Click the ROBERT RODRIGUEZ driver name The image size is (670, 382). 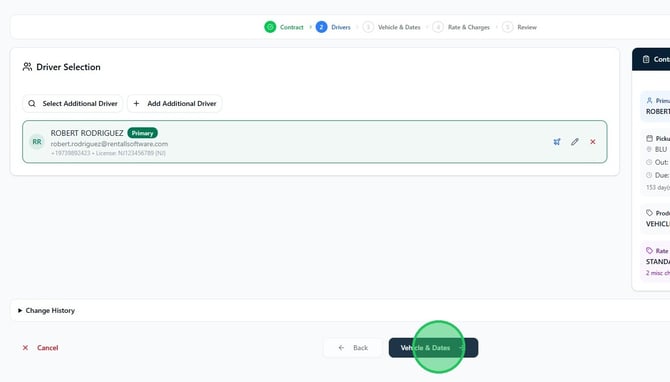pos(87,133)
